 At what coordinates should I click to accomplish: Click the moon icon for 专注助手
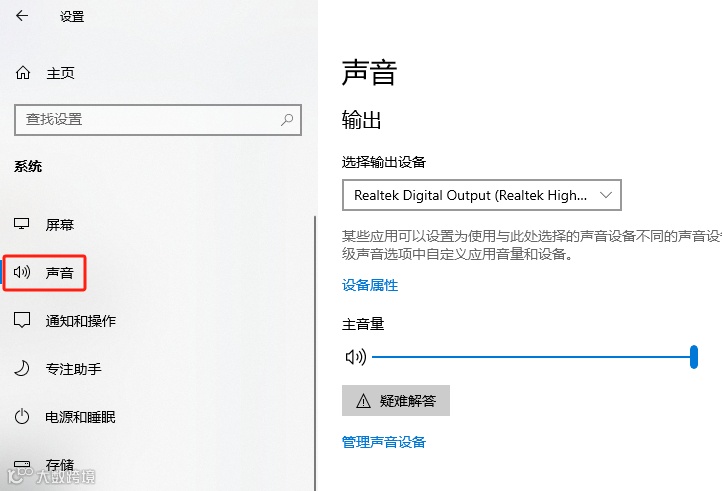22,368
